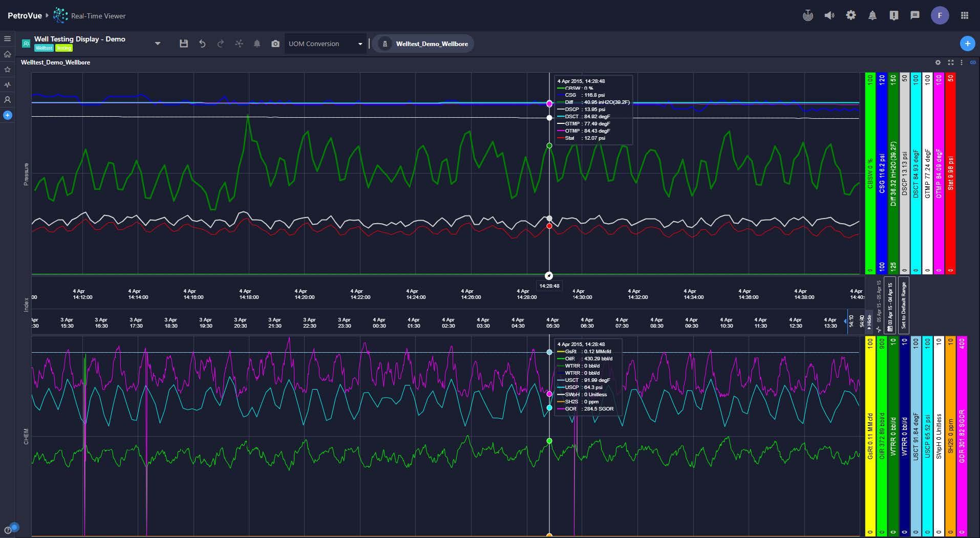The height and width of the screenshot is (538, 980).
Task: Open the settings gear on Welltest_Demo_Wellbore panel
Action: click(x=938, y=62)
